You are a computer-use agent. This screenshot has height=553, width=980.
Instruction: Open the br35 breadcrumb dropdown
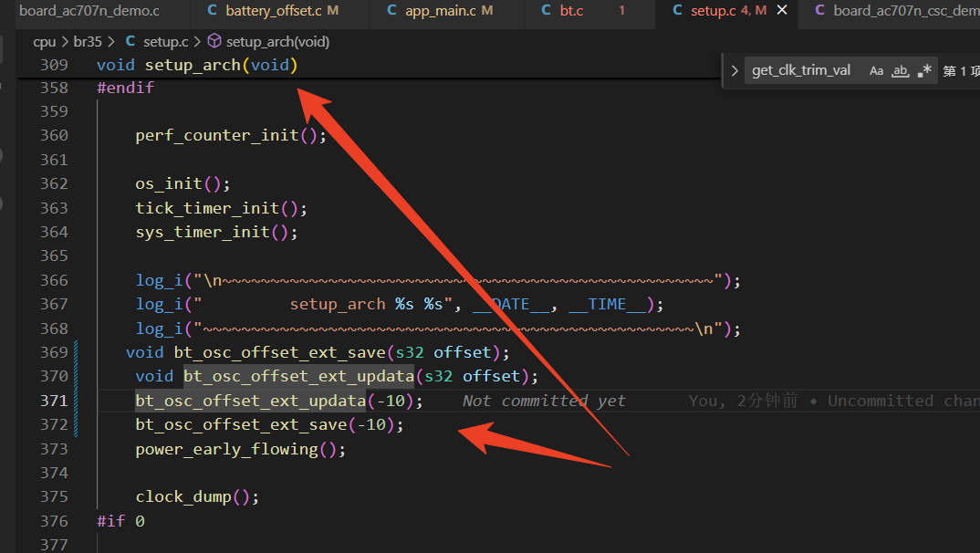[x=88, y=42]
